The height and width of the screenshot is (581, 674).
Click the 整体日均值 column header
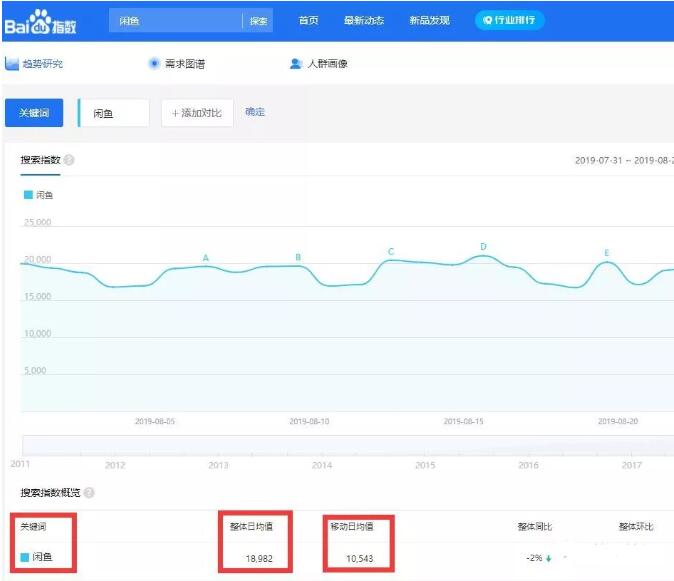pos(251,526)
